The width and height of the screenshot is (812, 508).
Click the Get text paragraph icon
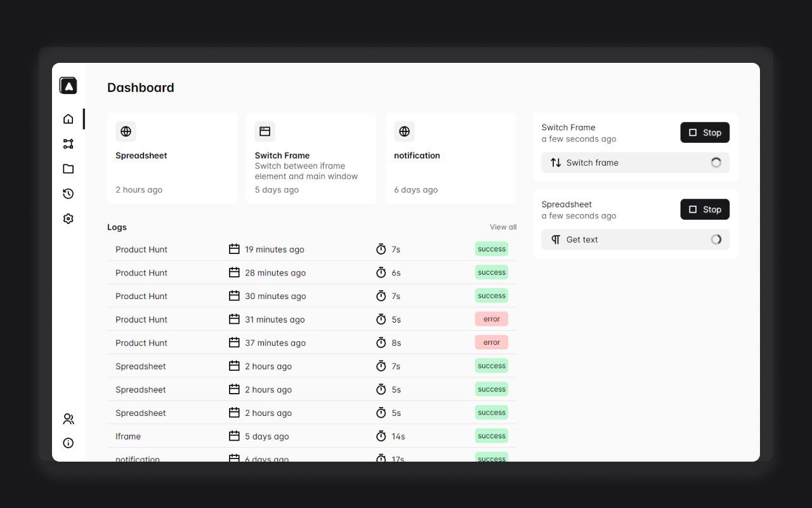pos(556,239)
